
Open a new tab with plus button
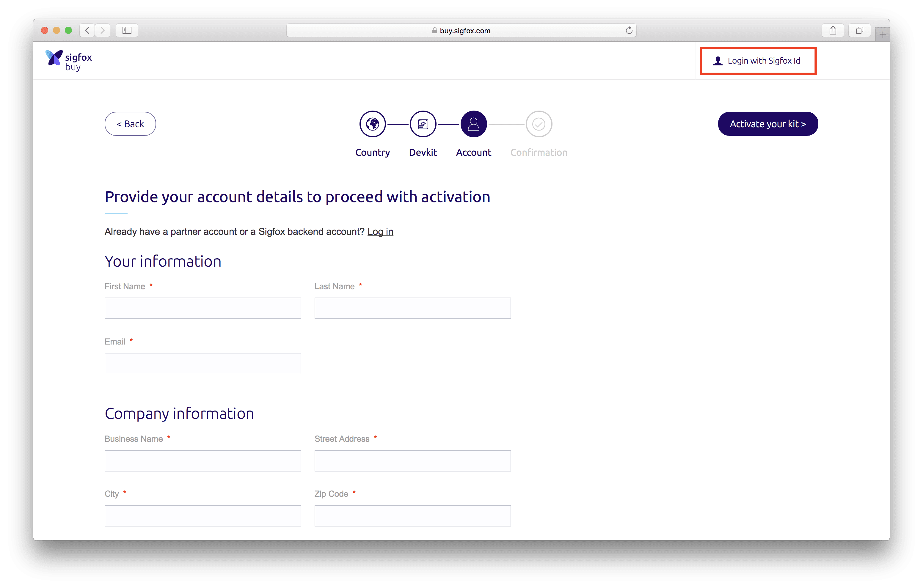882,35
